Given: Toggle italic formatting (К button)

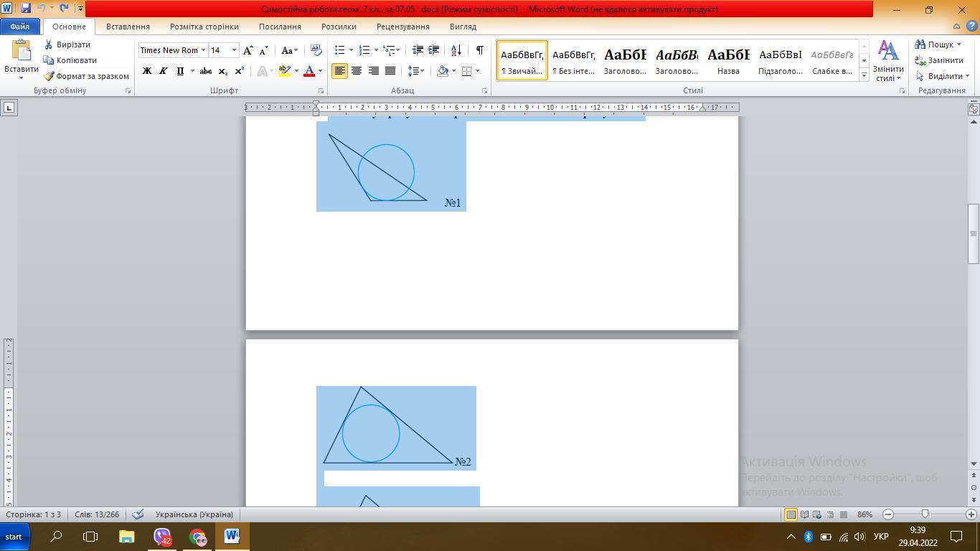Looking at the screenshot, I should (163, 71).
